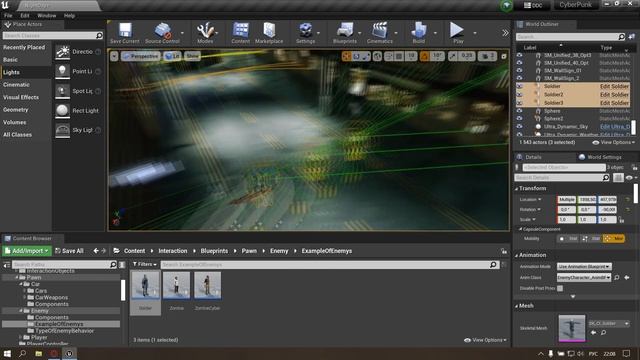This screenshot has width=640, height=360.
Task: Open the Animation Mode dropdown
Action: (x=584, y=267)
